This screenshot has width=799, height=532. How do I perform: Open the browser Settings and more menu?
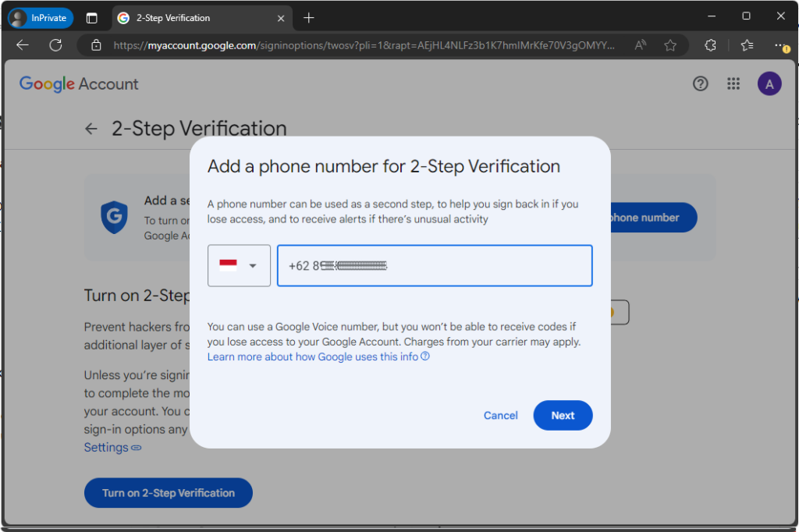point(781,45)
